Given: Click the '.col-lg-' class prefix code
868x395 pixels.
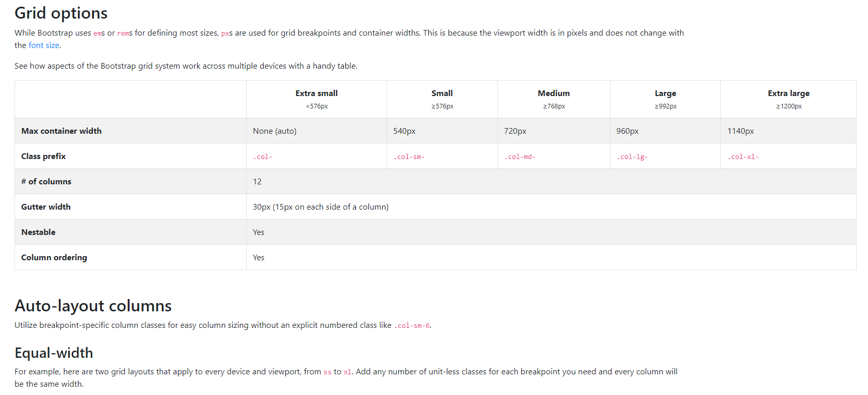Looking at the screenshot, I should click(x=632, y=157).
